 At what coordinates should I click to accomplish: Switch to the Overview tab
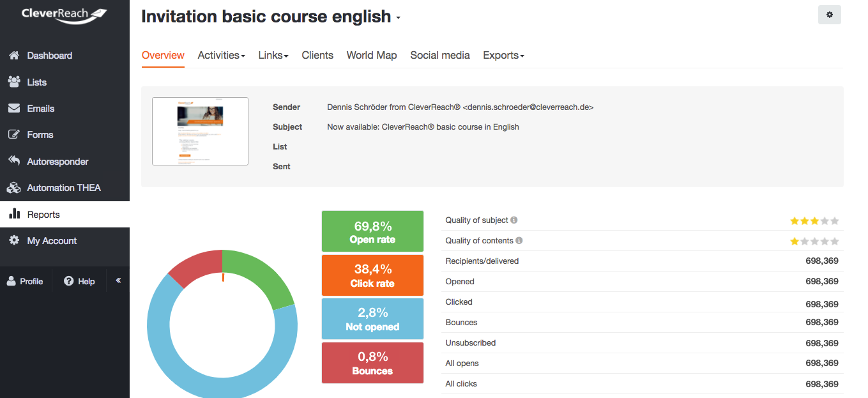coord(163,56)
